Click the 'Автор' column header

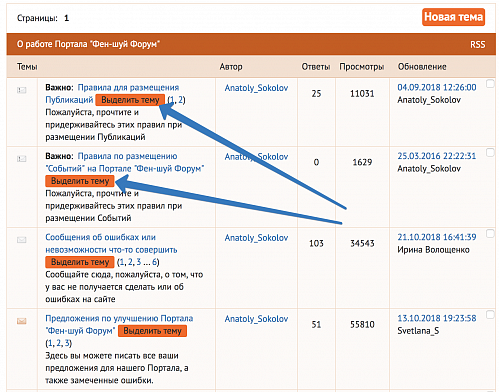pyautogui.click(x=231, y=67)
